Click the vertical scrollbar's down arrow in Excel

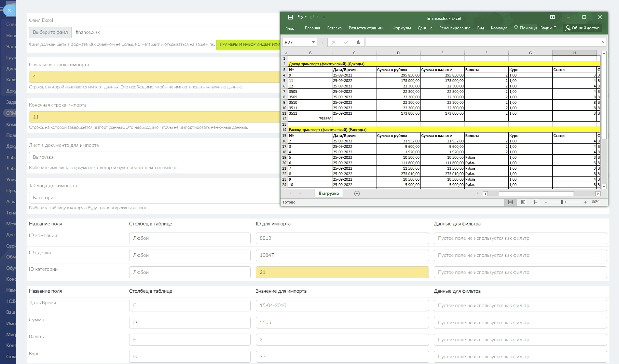(604, 186)
